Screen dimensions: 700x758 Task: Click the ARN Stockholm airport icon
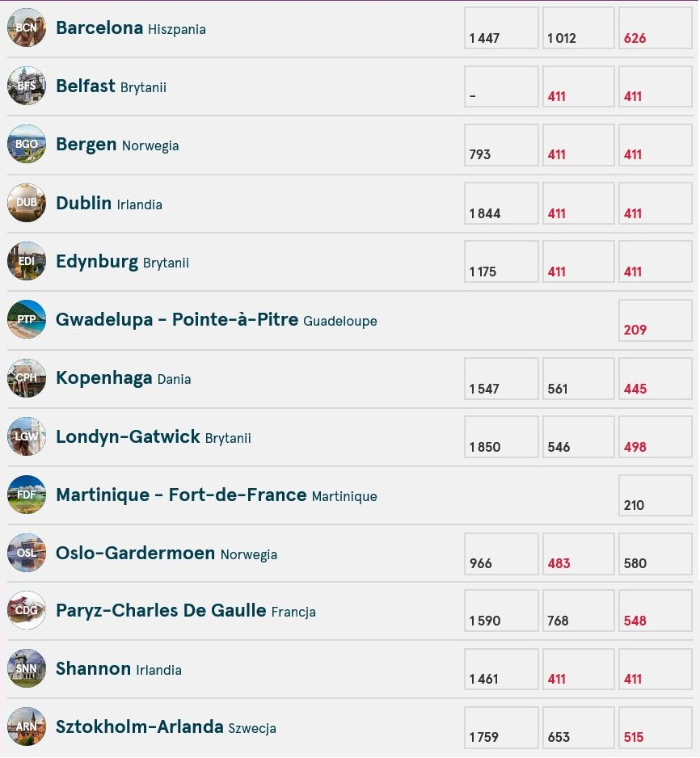(27, 726)
